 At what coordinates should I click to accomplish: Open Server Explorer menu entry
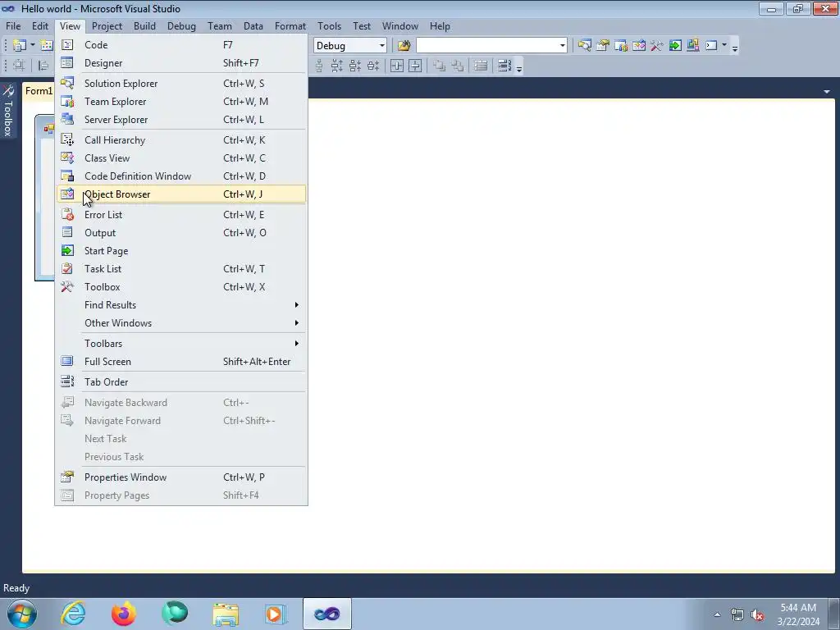point(181,120)
